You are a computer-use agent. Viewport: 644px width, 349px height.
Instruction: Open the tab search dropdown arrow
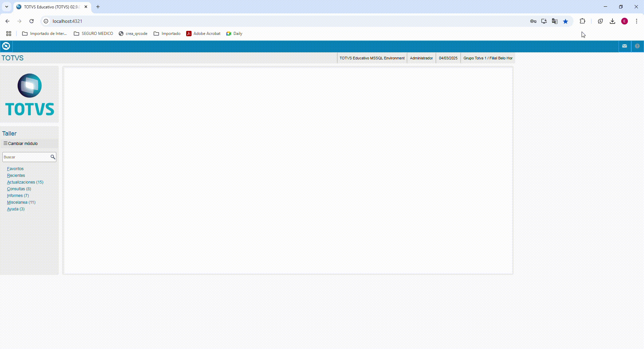click(7, 7)
